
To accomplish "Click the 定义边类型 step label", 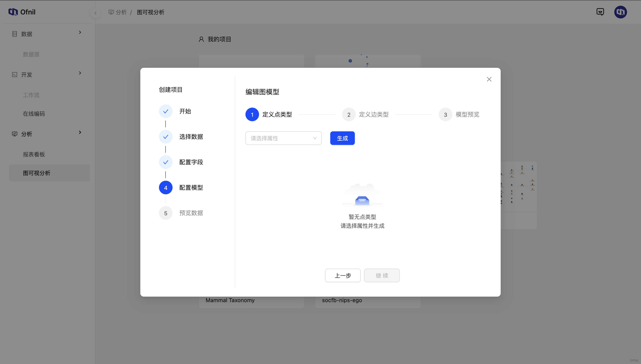I will coord(374,114).
